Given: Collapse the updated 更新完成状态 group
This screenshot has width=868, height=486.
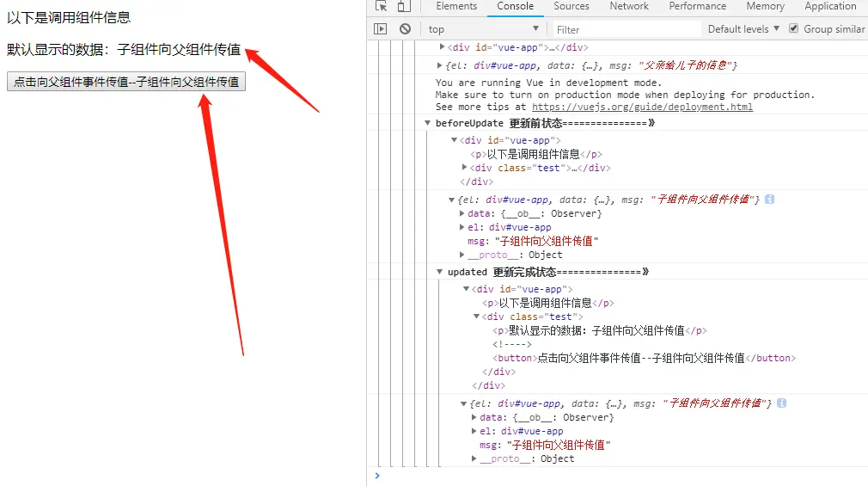Looking at the screenshot, I should click(x=439, y=272).
